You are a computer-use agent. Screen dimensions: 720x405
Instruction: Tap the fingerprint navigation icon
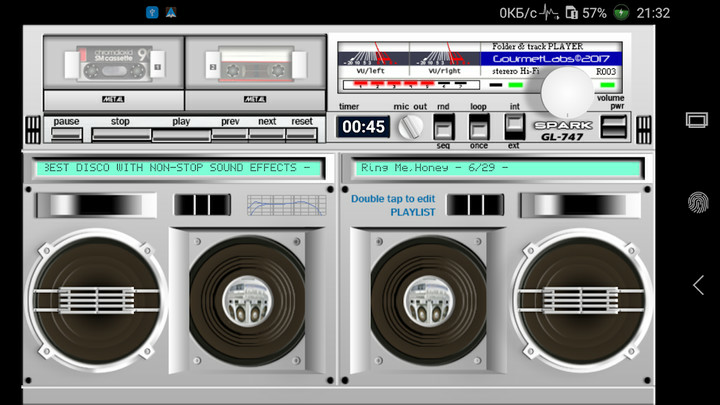click(x=698, y=202)
